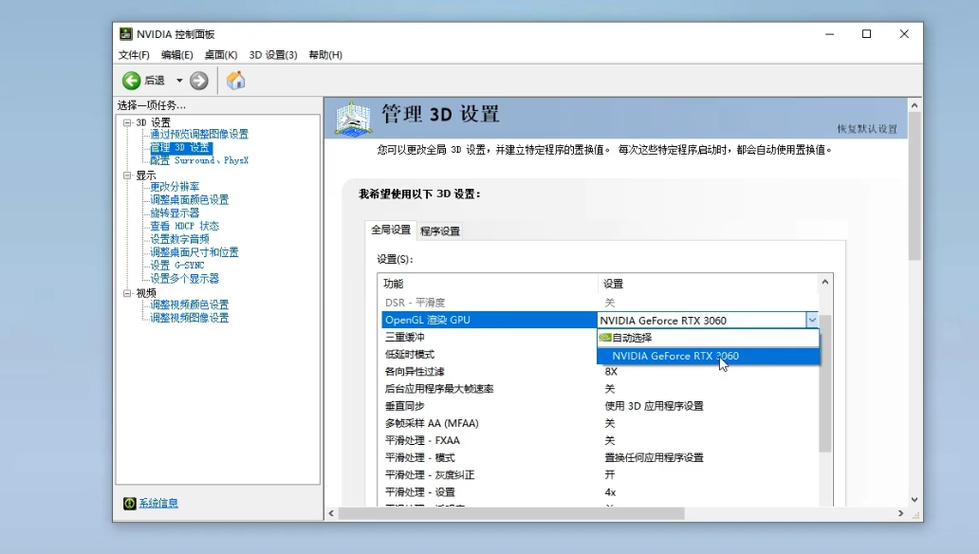Open 设置数字音频 task
The height and width of the screenshot is (554, 979).
click(180, 239)
